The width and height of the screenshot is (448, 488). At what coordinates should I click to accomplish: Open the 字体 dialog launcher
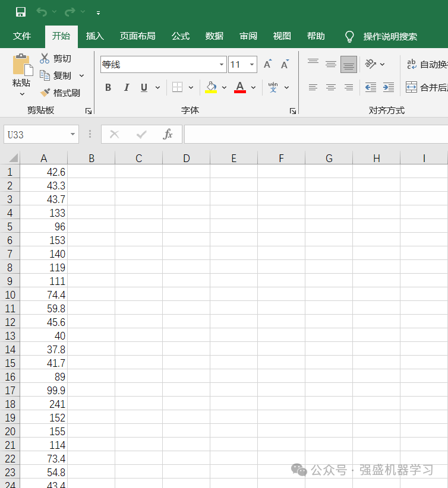pos(292,111)
